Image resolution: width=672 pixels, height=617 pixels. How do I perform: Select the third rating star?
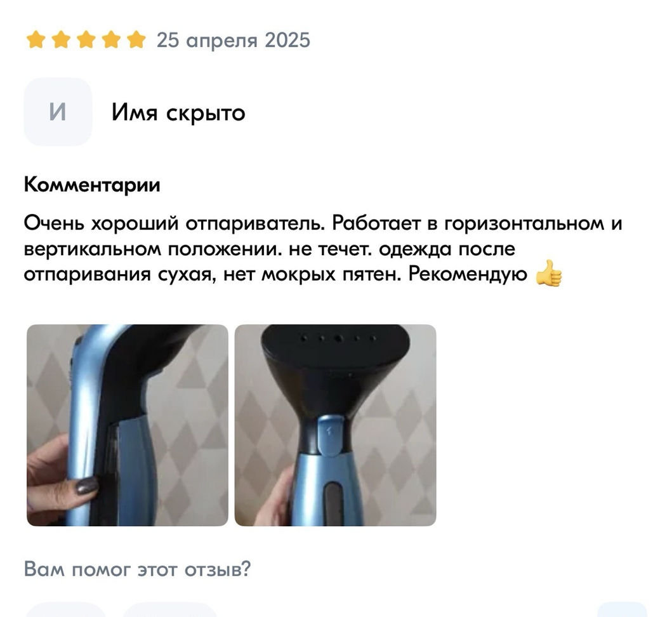click(86, 40)
